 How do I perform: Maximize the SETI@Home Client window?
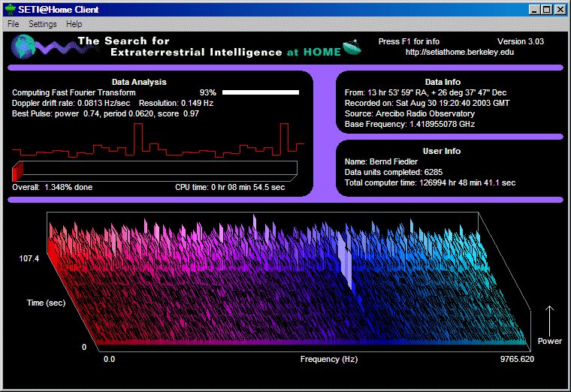(547, 10)
